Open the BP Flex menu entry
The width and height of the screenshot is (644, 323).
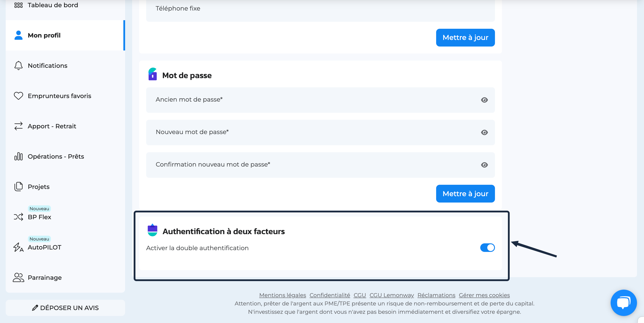pos(65,217)
